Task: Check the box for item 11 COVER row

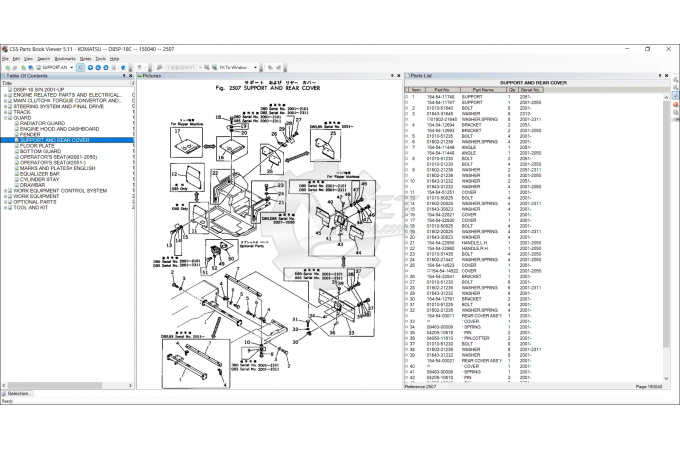Action: coord(407,192)
